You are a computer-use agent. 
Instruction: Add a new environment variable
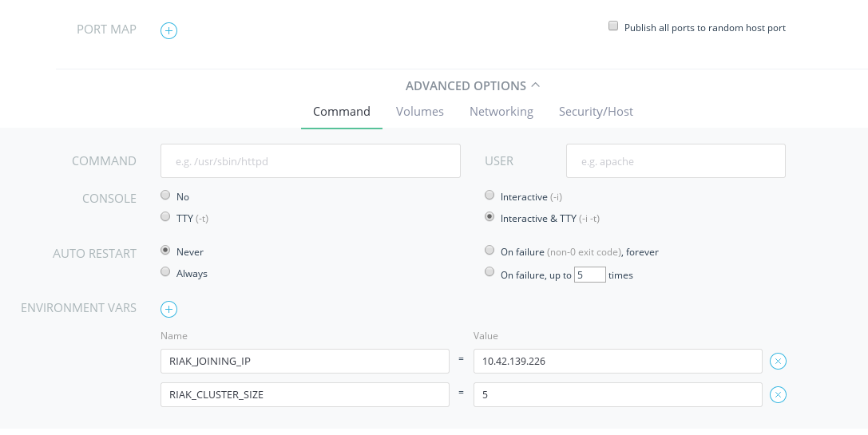tap(168, 309)
